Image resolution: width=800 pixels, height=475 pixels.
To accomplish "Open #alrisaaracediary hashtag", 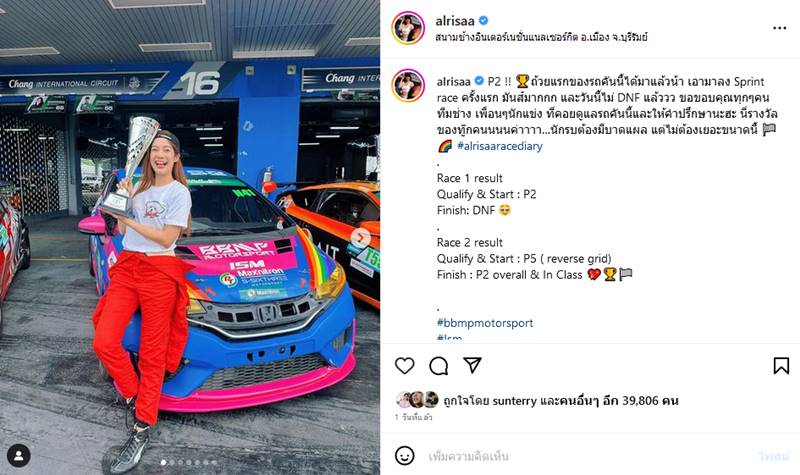I will 500,146.
